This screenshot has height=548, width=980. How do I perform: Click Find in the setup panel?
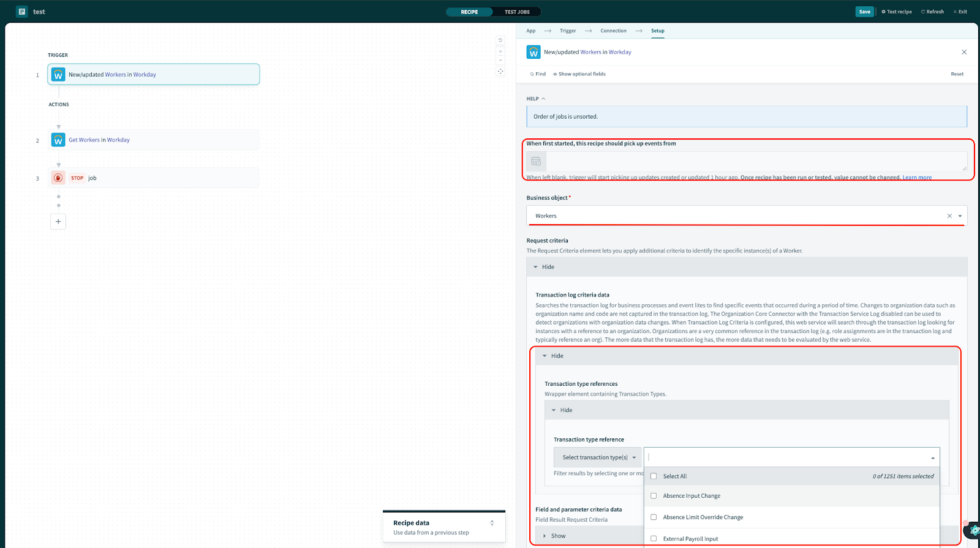[538, 74]
